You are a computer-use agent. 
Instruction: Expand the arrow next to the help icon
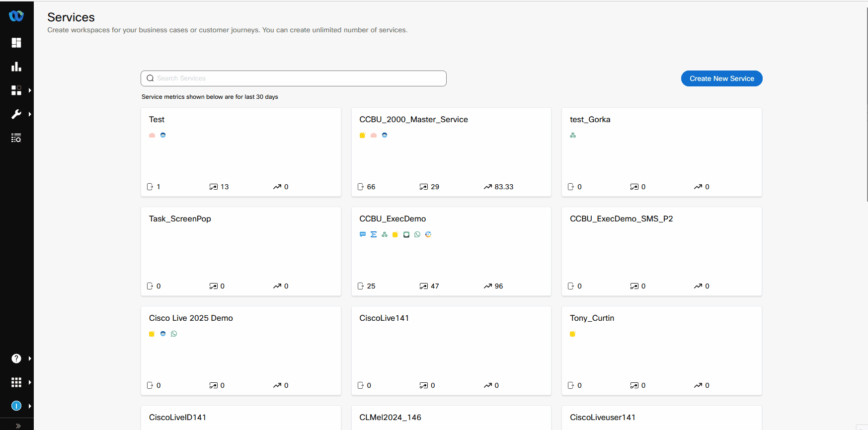click(x=30, y=358)
